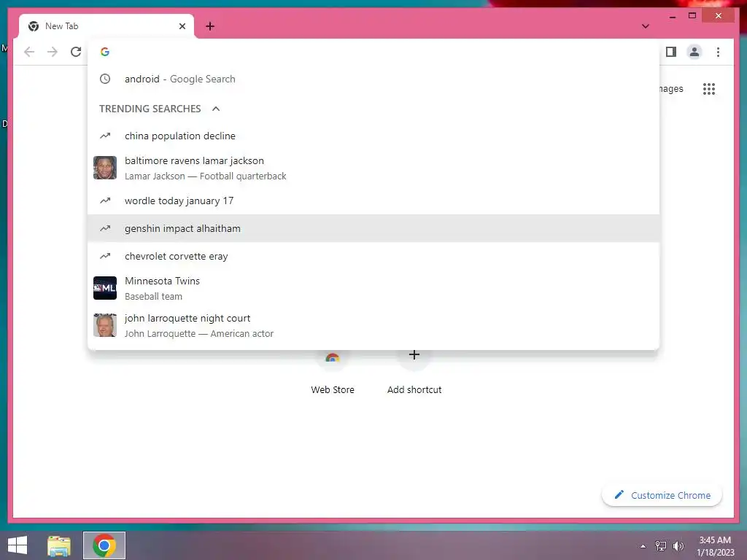Click the TRENDING SEARCHES header label
Viewport: 747px width, 560px height.
coord(150,109)
